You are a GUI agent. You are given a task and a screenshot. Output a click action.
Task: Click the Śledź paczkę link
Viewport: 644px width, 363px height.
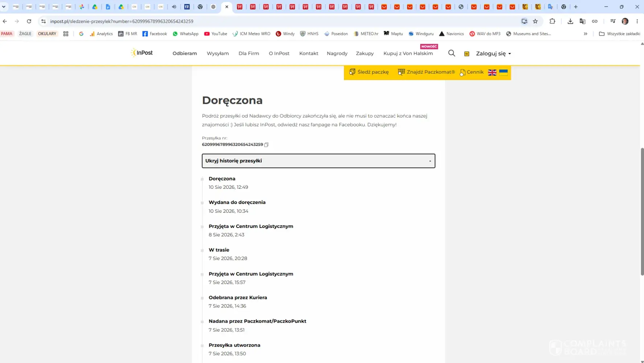(x=369, y=72)
